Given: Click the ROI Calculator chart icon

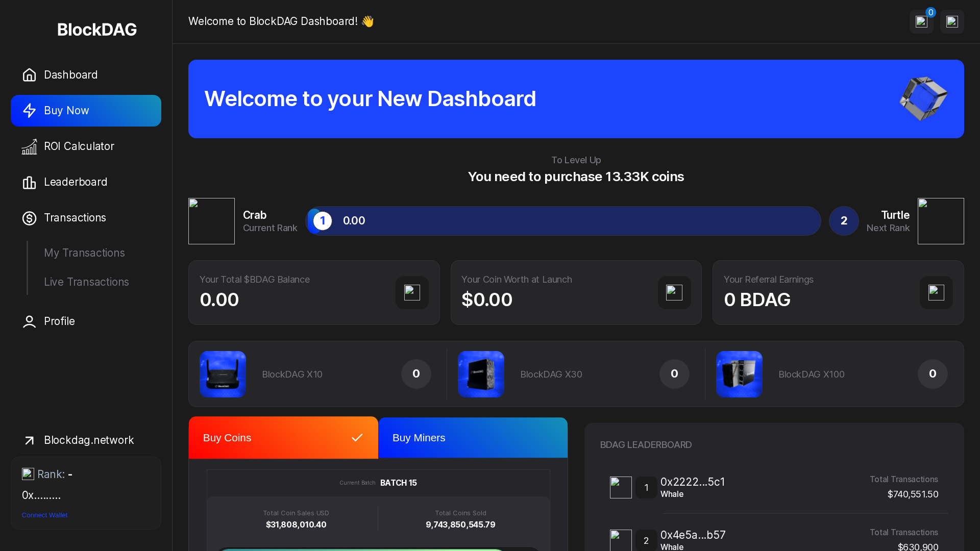Looking at the screenshot, I should pos(29,146).
